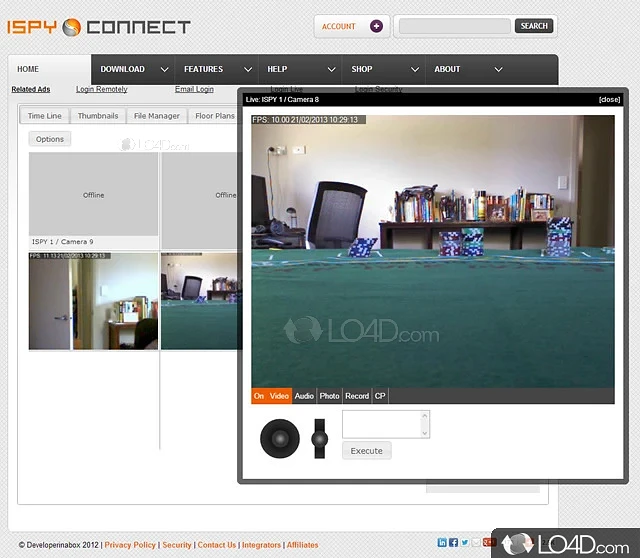Click the email envelope icon in footer

476,542
